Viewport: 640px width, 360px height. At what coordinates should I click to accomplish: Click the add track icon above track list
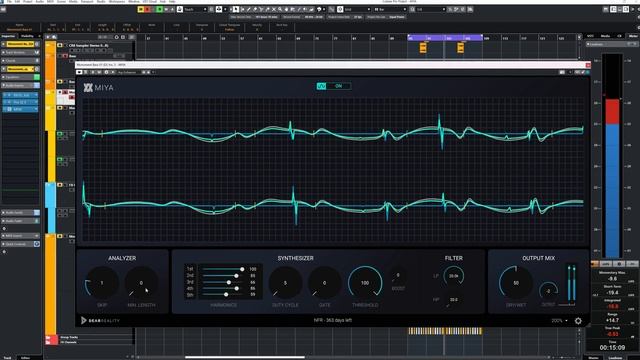point(48,37)
